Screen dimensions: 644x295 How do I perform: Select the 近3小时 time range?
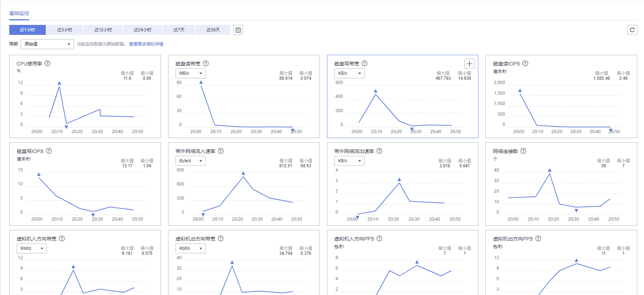pyautogui.click(x=65, y=30)
